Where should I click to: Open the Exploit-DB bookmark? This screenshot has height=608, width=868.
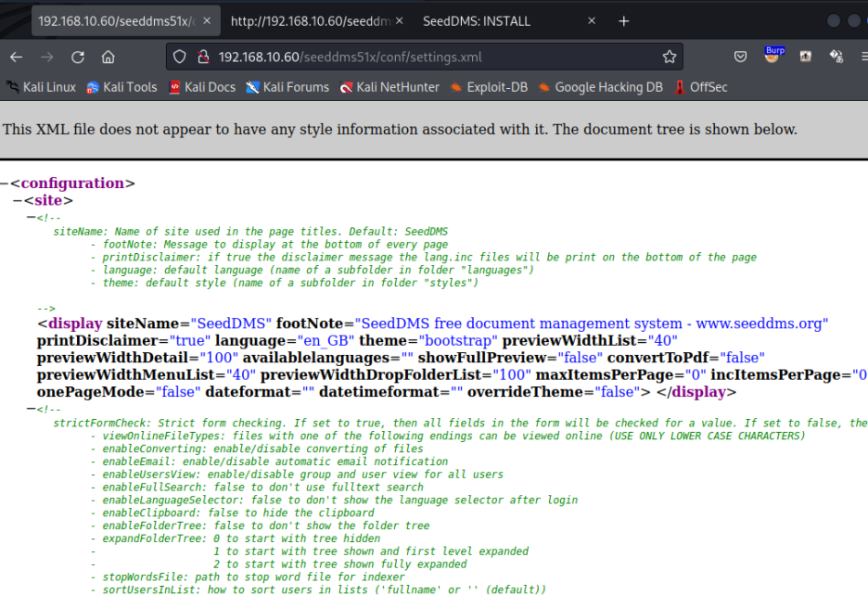(x=489, y=87)
